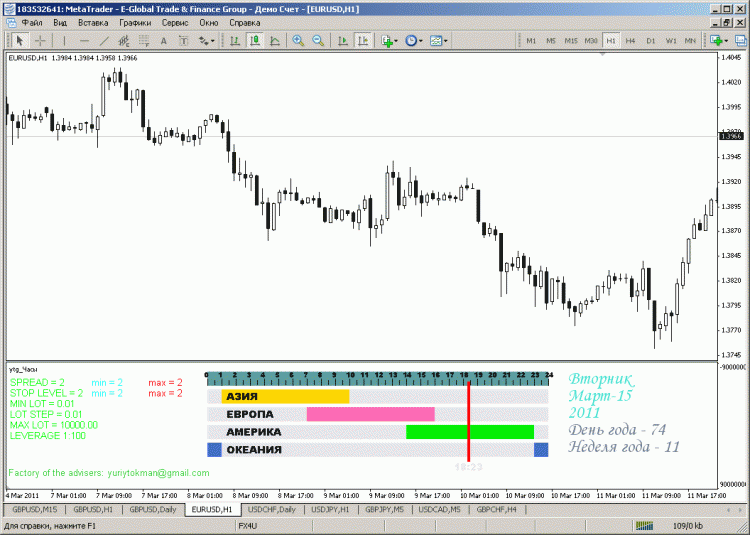
Task: Open the periodicity clock dropdown
Action: coord(414,41)
